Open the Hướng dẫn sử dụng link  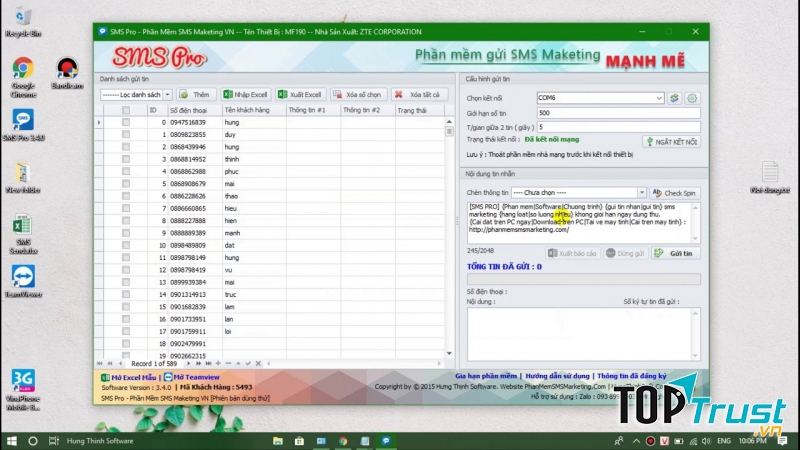[x=557, y=376]
